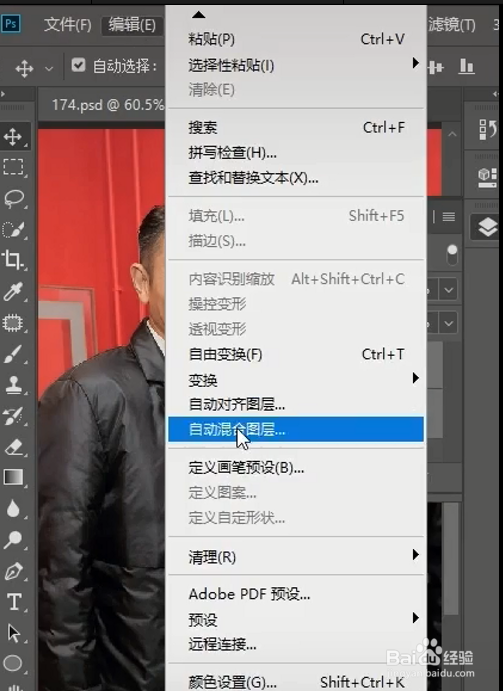Select the Eyedropper tool
503x691 pixels.
[13, 291]
